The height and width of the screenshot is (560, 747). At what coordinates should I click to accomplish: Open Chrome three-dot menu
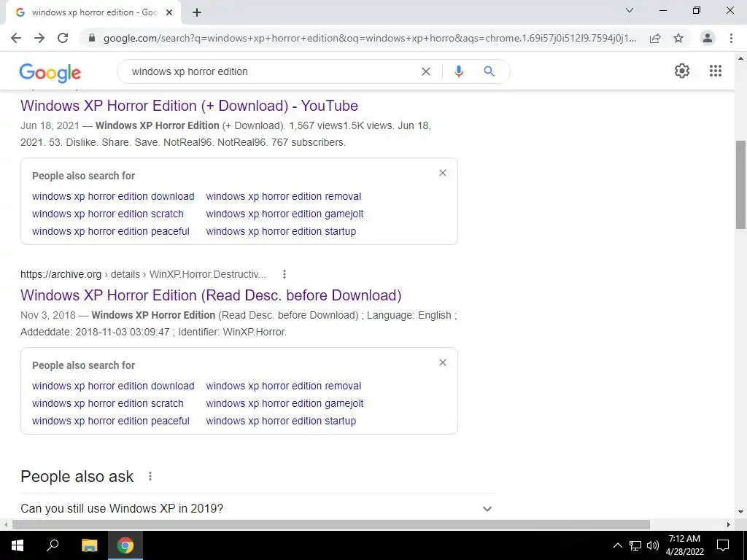[x=731, y=38]
